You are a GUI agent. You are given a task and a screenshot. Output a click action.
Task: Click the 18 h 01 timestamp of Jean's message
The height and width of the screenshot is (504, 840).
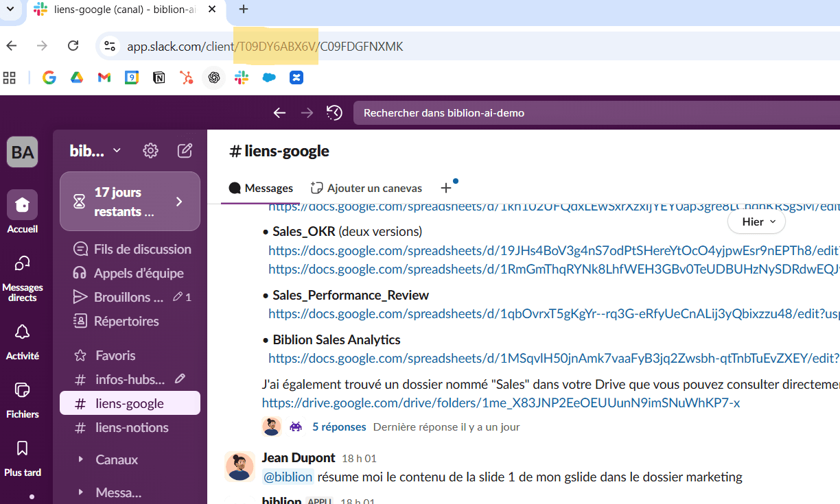click(359, 458)
